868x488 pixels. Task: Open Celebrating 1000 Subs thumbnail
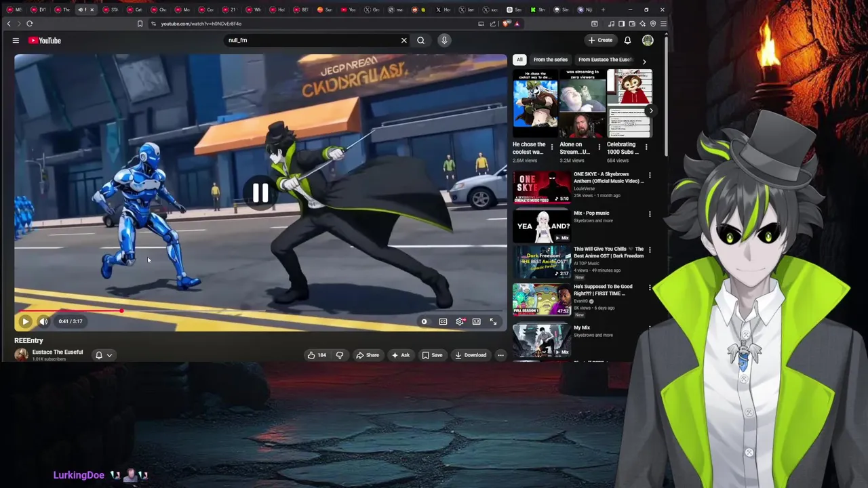point(629,103)
